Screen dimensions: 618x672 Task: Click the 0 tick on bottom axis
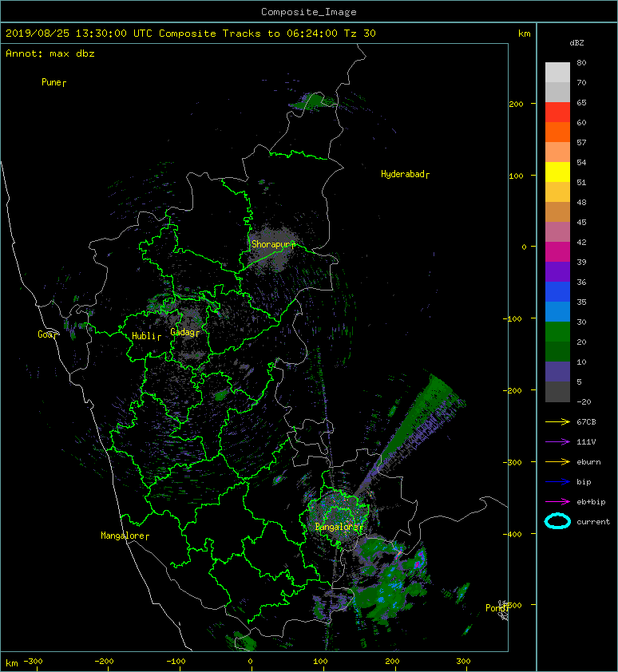[251, 662]
